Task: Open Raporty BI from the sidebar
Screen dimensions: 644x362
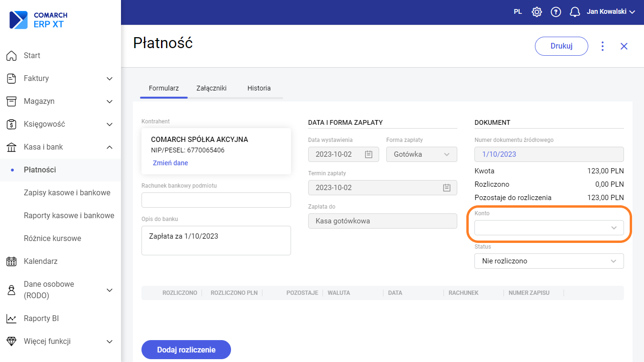Action: [41, 318]
